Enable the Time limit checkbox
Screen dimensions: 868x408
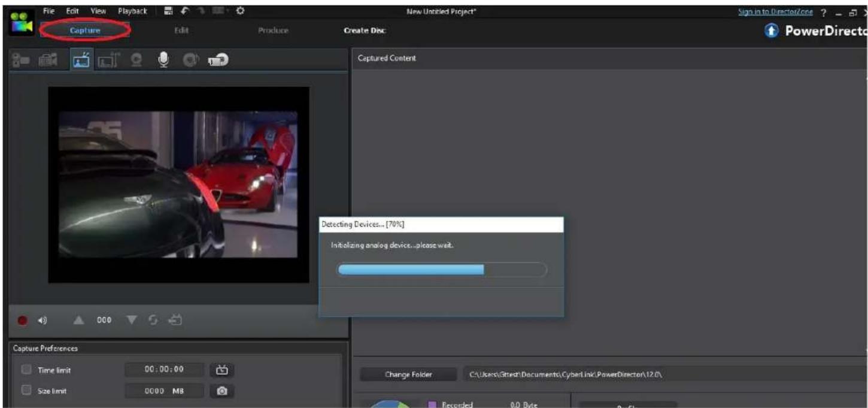pyautogui.click(x=26, y=370)
